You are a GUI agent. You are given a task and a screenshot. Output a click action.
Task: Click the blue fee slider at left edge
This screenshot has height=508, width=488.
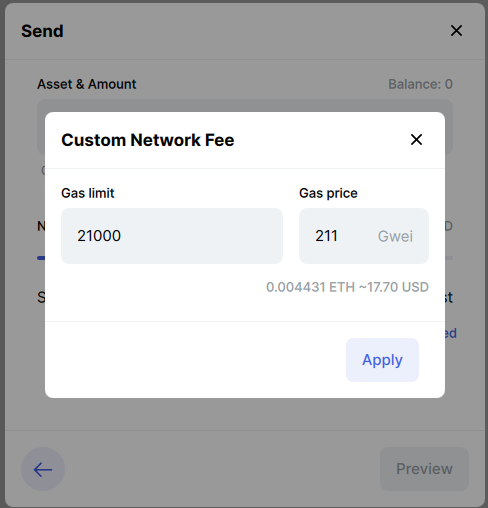pos(41,258)
